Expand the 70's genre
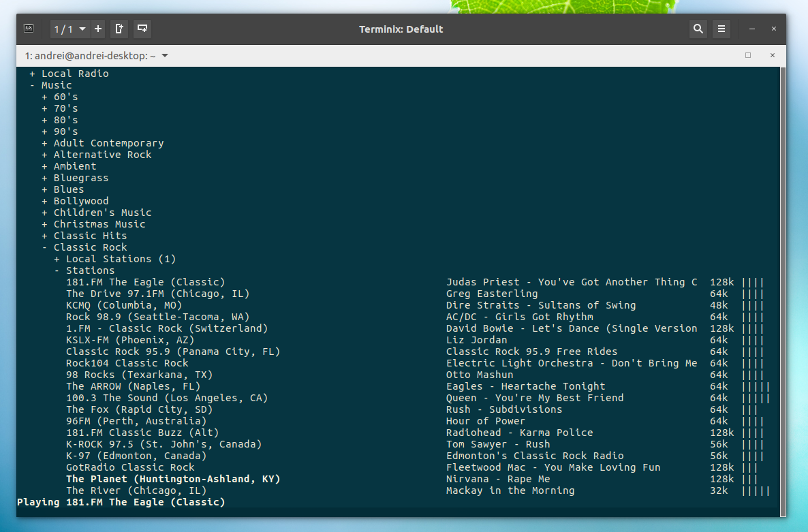The height and width of the screenshot is (532, 808). [x=60, y=108]
